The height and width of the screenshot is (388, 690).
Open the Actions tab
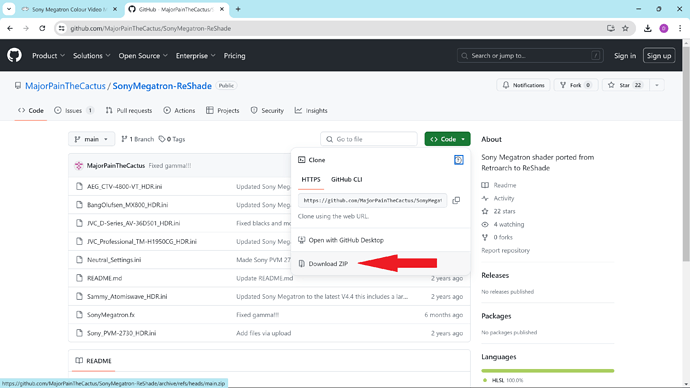pos(179,110)
